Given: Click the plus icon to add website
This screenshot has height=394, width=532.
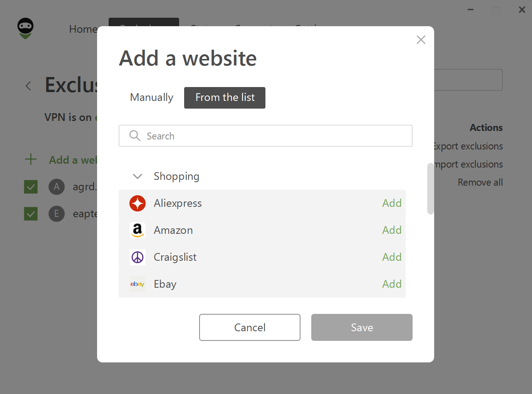Looking at the screenshot, I should coord(31,159).
